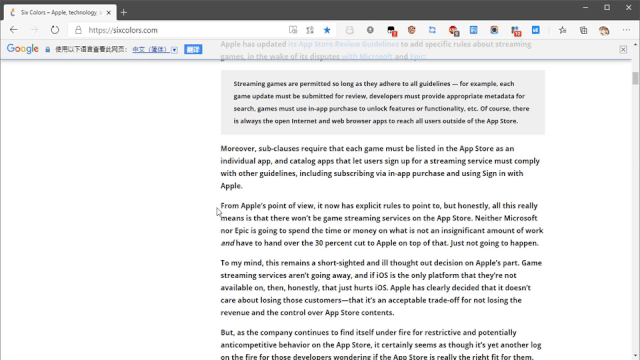Open the brown face extension icon
This screenshot has width=640, height=360.
[411, 30]
